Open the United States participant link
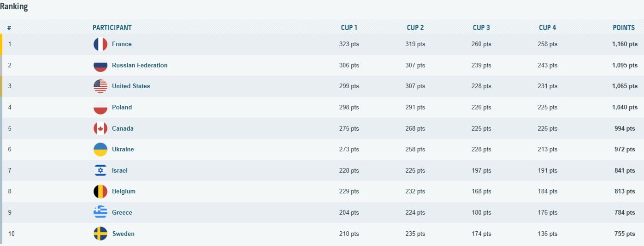644x246 pixels. tap(131, 86)
